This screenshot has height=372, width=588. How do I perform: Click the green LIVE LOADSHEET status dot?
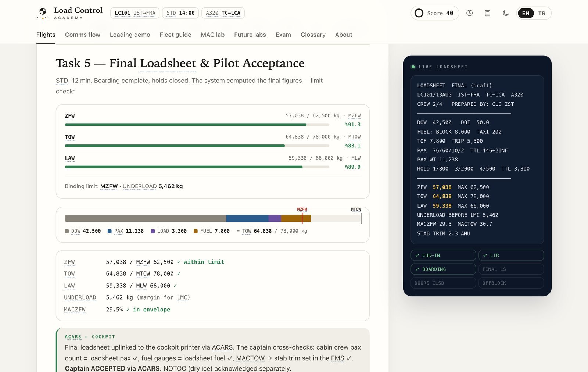click(413, 67)
